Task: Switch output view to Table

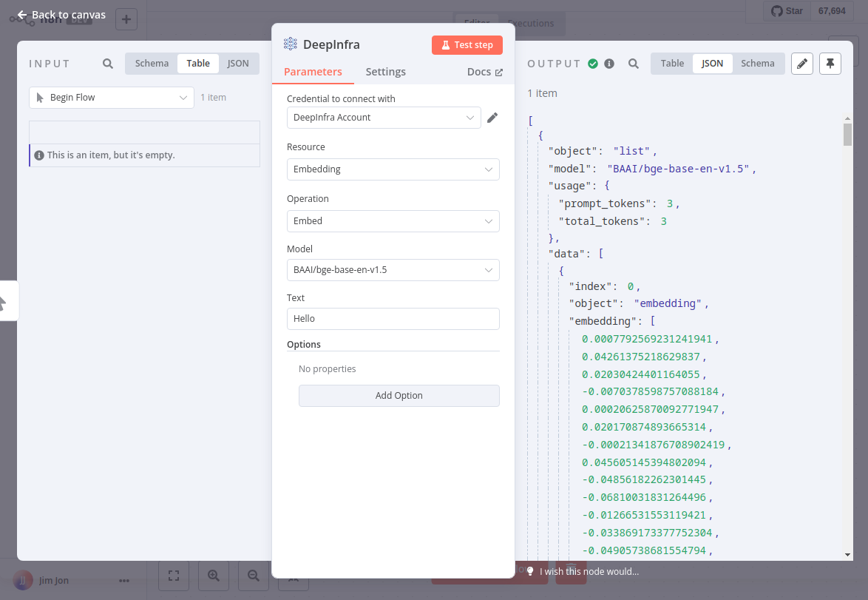Action: pyautogui.click(x=672, y=64)
